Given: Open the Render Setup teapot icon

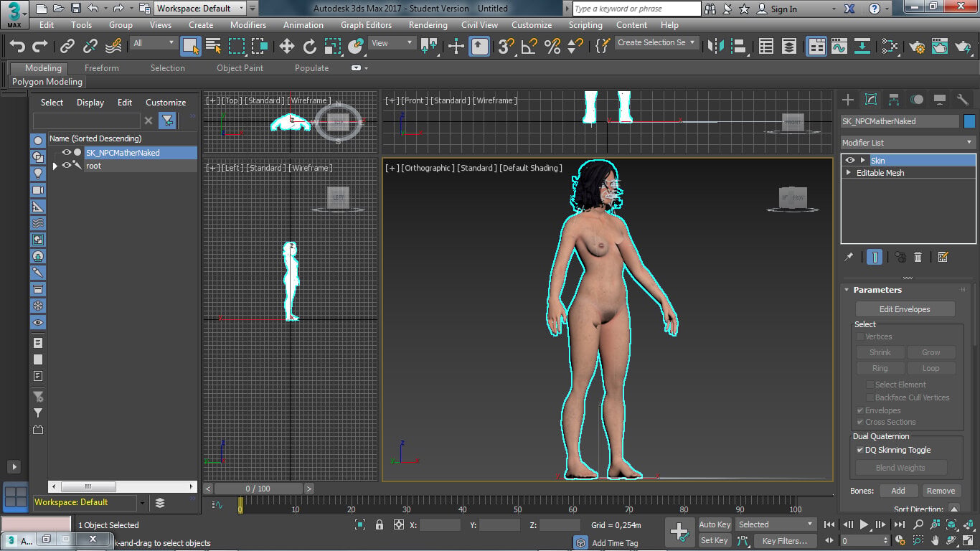Looking at the screenshot, I should tap(917, 47).
